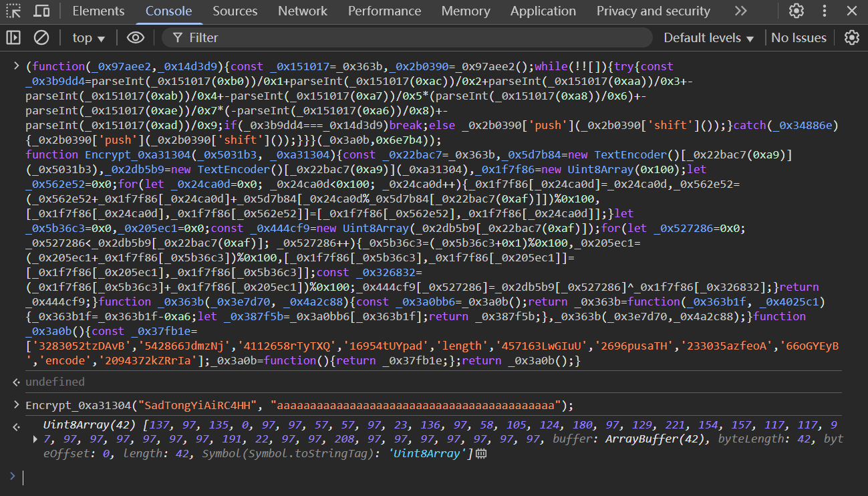Open the top JavaScript context dropdown
The image size is (868, 496).
coord(89,37)
